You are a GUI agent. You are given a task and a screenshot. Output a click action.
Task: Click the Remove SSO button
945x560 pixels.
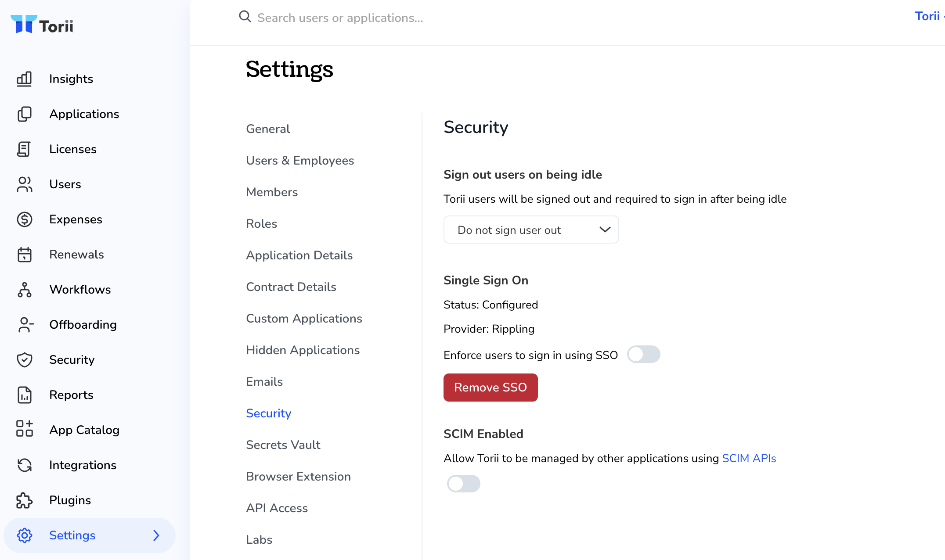pyautogui.click(x=491, y=388)
